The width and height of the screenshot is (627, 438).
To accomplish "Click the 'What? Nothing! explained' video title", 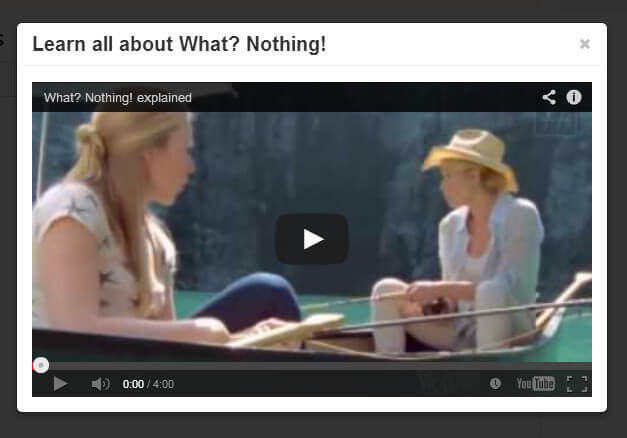I will [118, 98].
